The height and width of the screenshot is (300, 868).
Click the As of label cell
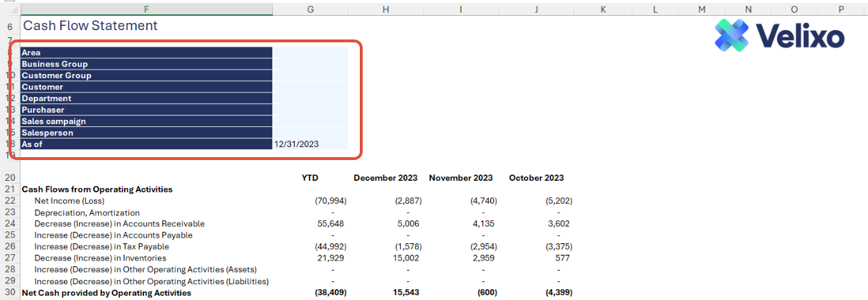(x=146, y=144)
